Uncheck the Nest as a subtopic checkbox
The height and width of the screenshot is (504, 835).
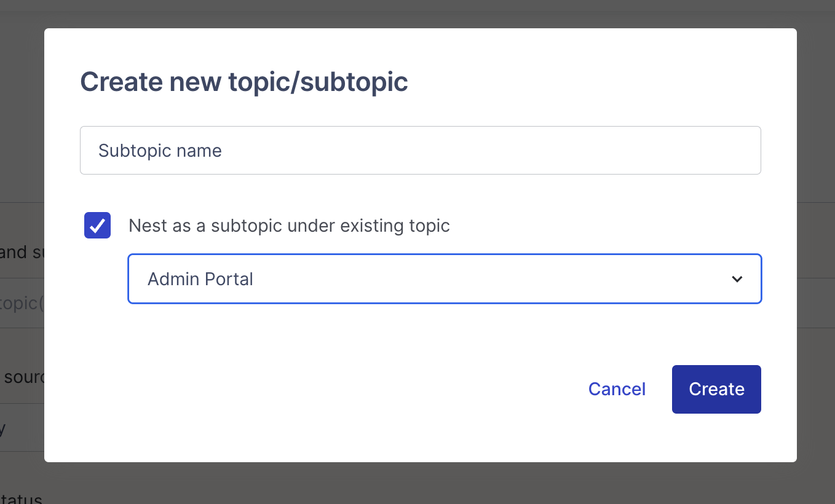tap(97, 226)
